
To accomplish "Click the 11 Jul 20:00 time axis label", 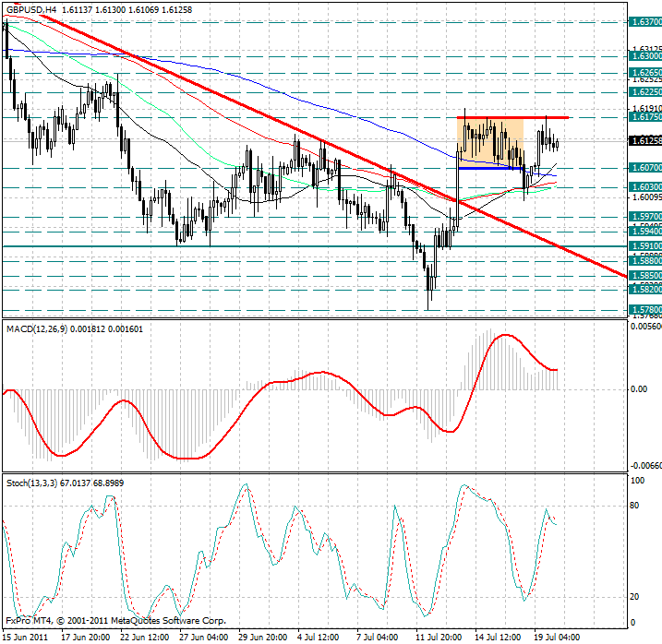I will click(439, 637).
